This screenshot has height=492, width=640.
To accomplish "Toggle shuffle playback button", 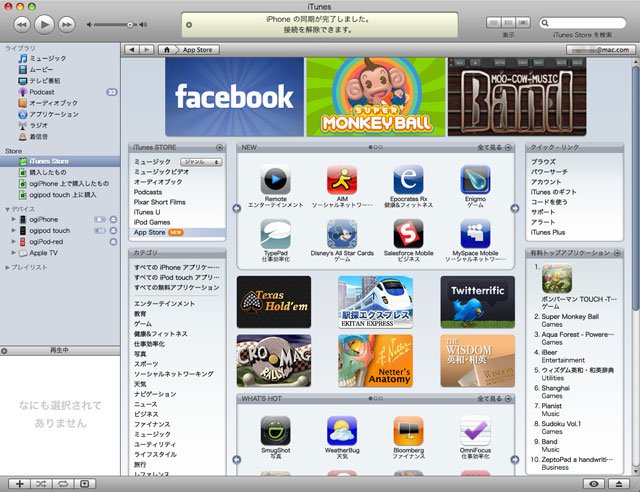I will click(41, 484).
